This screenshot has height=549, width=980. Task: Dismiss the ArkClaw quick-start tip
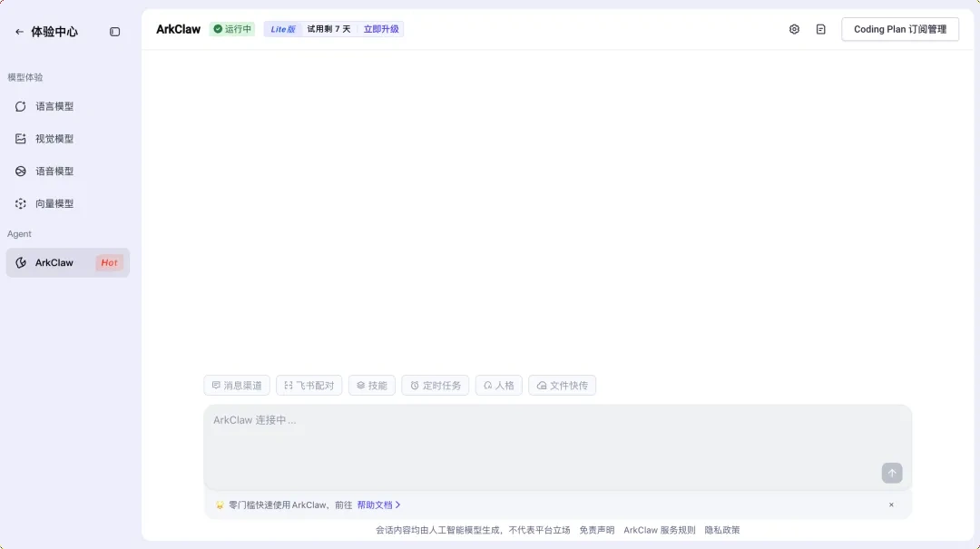[x=891, y=505]
